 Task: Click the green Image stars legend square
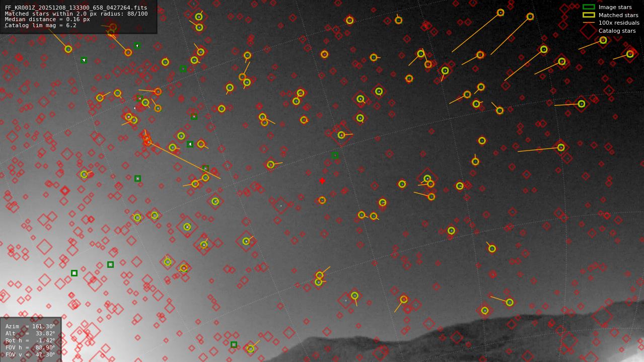click(589, 7)
